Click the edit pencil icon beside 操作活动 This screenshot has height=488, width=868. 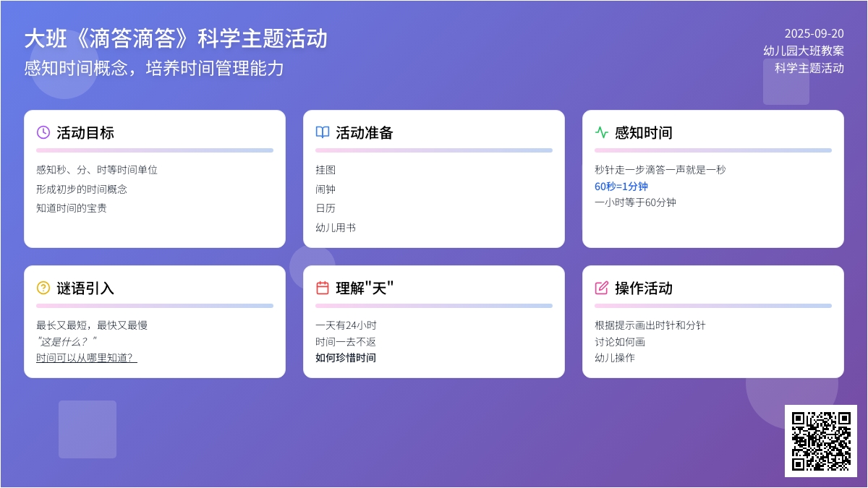click(602, 288)
